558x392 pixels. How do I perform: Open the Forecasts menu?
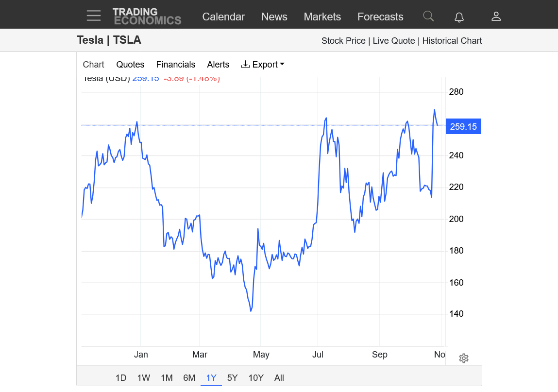tap(380, 17)
